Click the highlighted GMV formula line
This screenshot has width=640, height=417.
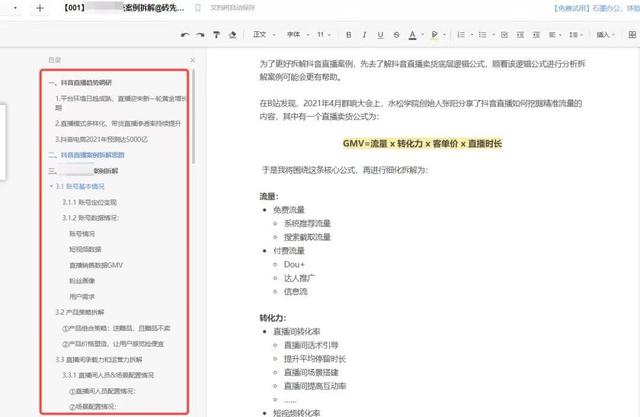coord(422,144)
